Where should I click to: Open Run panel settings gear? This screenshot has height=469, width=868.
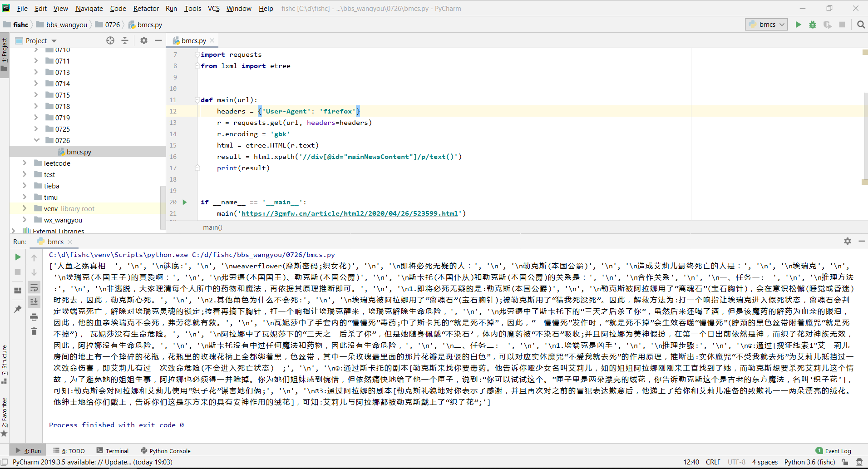click(x=848, y=241)
